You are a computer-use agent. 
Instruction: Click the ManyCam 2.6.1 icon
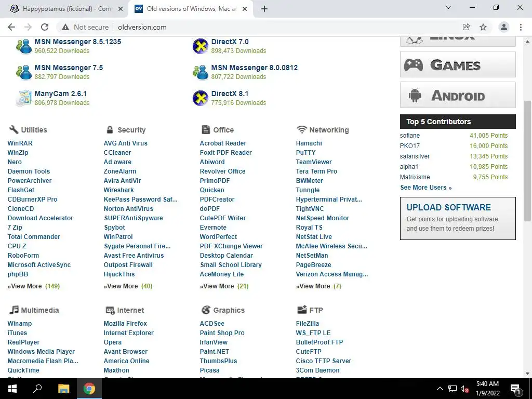coord(24,98)
